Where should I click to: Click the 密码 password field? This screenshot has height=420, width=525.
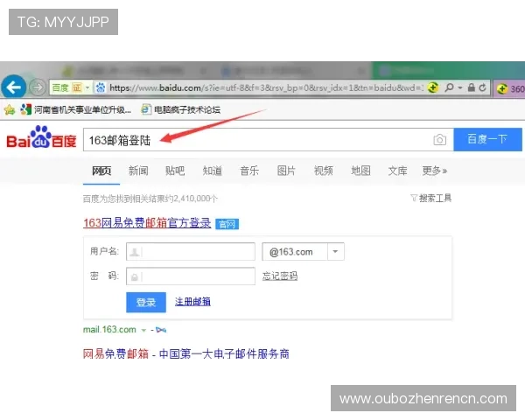(191, 276)
